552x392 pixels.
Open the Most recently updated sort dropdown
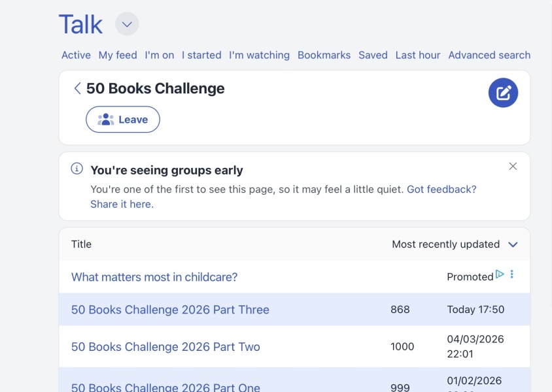(x=455, y=244)
